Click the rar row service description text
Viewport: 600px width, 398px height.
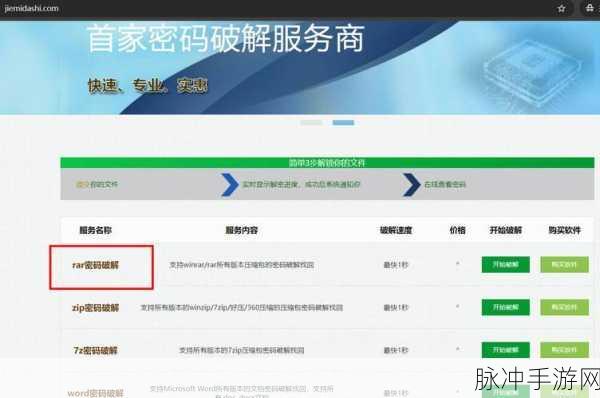coord(242,265)
